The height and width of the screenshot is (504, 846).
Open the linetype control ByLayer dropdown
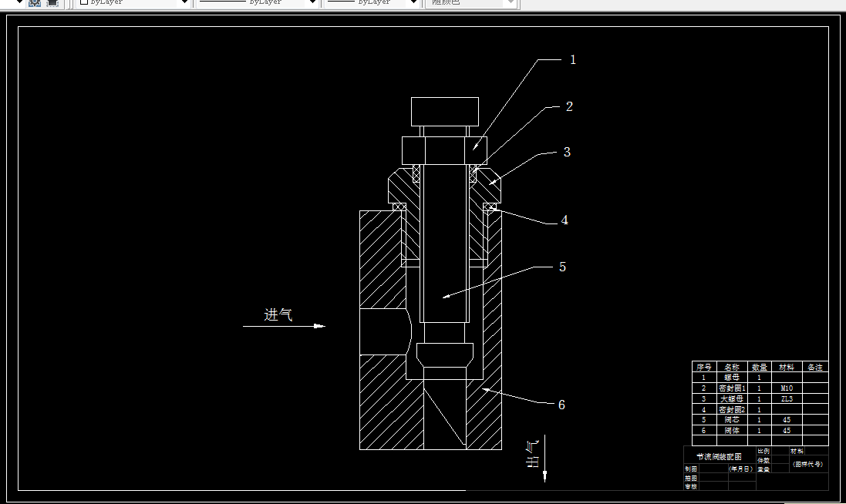pyautogui.click(x=258, y=2)
